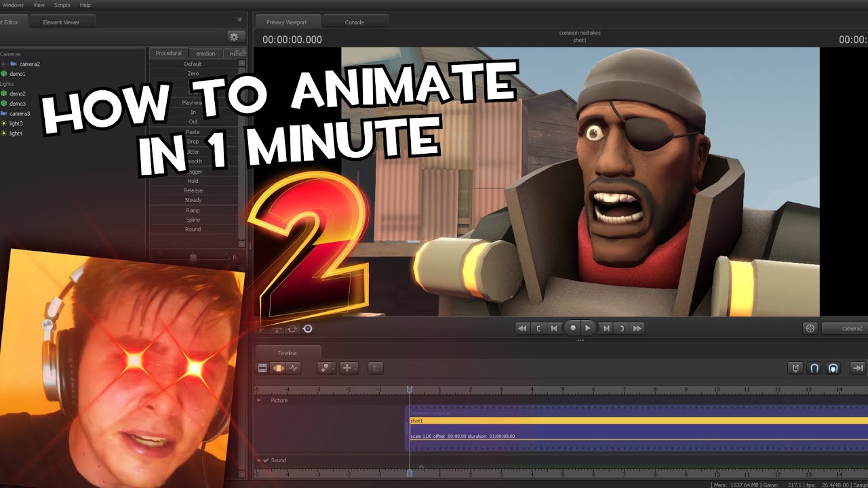Image resolution: width=868 pixels, height=488 pixels.
Task: Jump to the last frame (fast forward)
Action: click(x=637, y=328)
